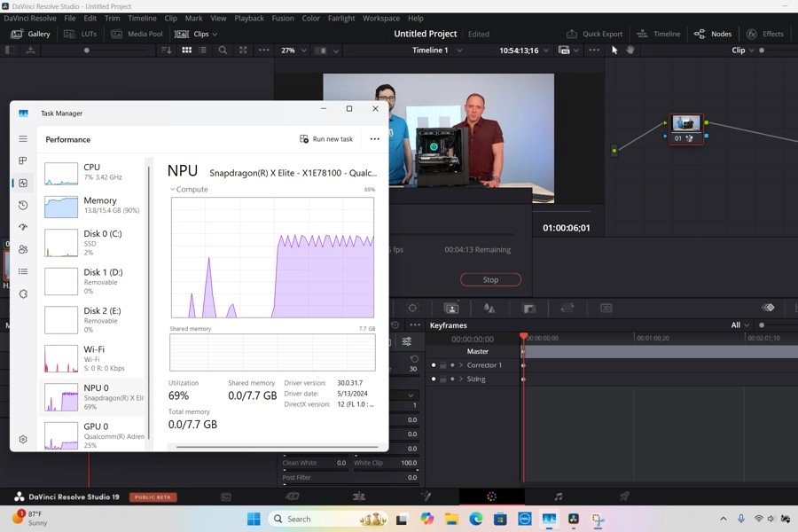Screen dimensions: 798x532
Task: Expand the Corrector 1 keyframe track
Action: click(x=460, y=365)
